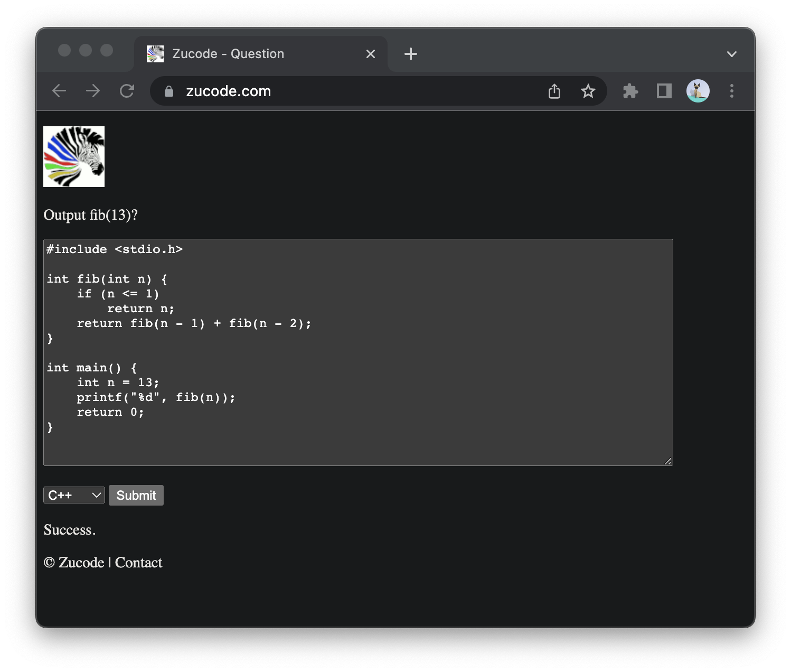
Task: Click the lock icon in address bar
Action: point(169,91)
